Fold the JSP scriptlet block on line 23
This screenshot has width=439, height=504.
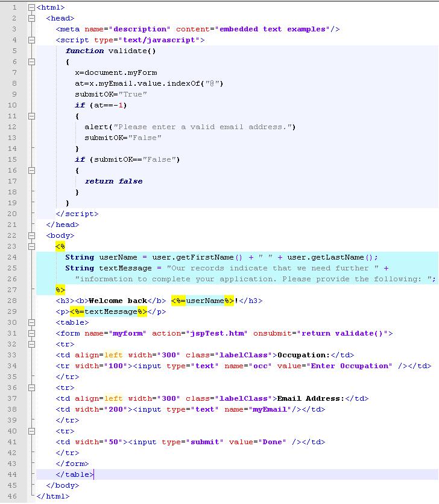pyautogui.click(x=31, y=246)
